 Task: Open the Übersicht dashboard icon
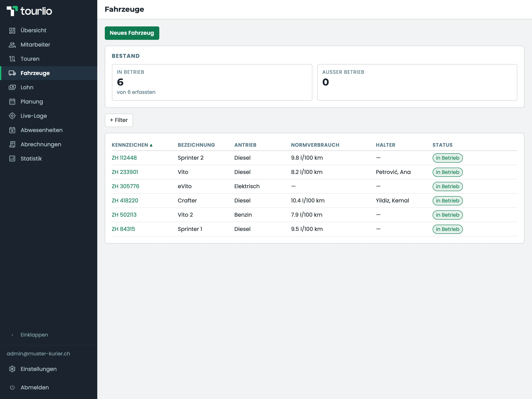pyautogui.click(x=12, y=31)
